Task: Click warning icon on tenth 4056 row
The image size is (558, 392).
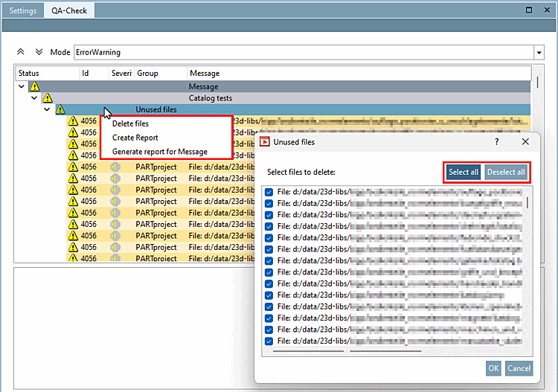Action: (x=73, y=224)
